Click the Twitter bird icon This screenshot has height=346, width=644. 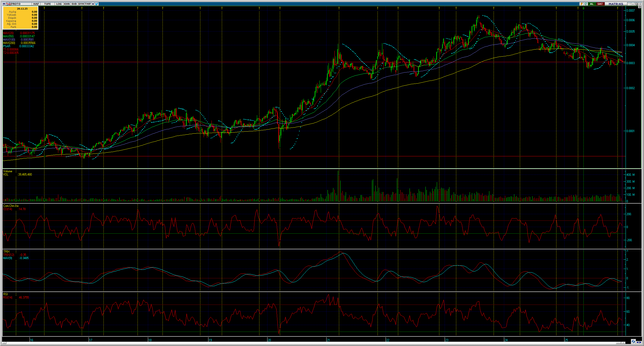97,4
